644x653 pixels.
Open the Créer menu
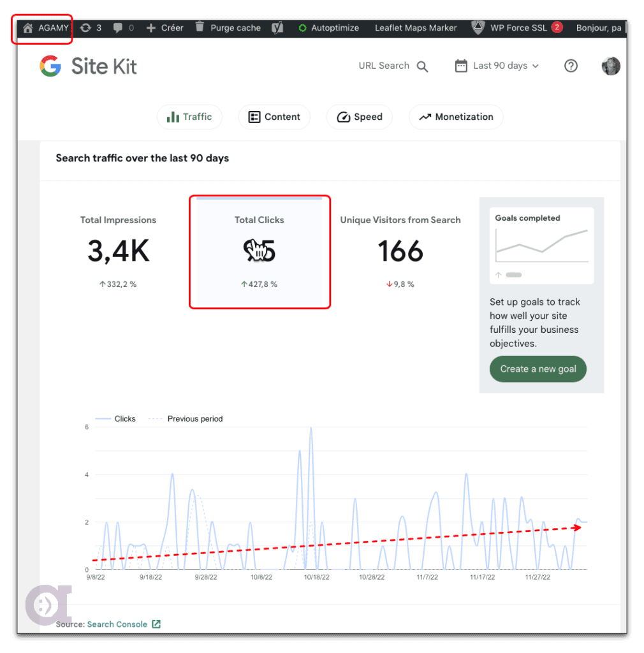[x=165, y=28]
